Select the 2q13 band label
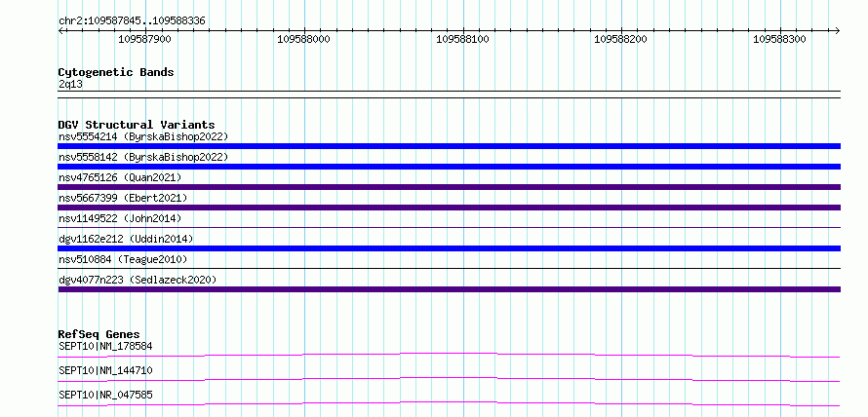868x417 pixels. coord(71,85)
